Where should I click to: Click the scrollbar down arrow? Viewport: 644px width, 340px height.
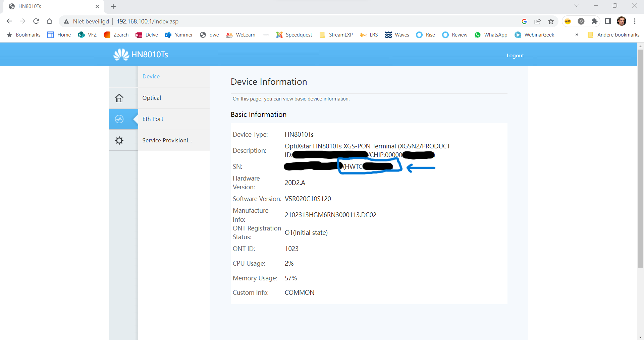coord(640,337)
